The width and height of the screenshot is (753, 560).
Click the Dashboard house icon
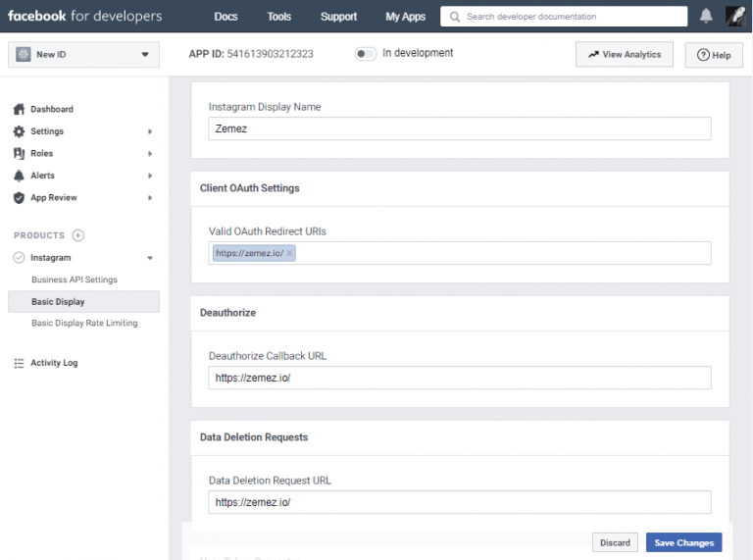coord(19,109)
